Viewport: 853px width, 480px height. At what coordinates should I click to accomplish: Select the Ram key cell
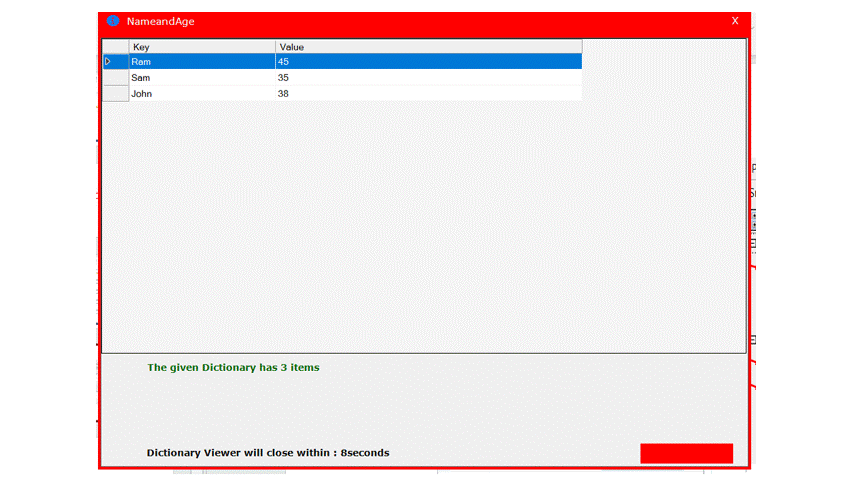[x=202, y=62]
